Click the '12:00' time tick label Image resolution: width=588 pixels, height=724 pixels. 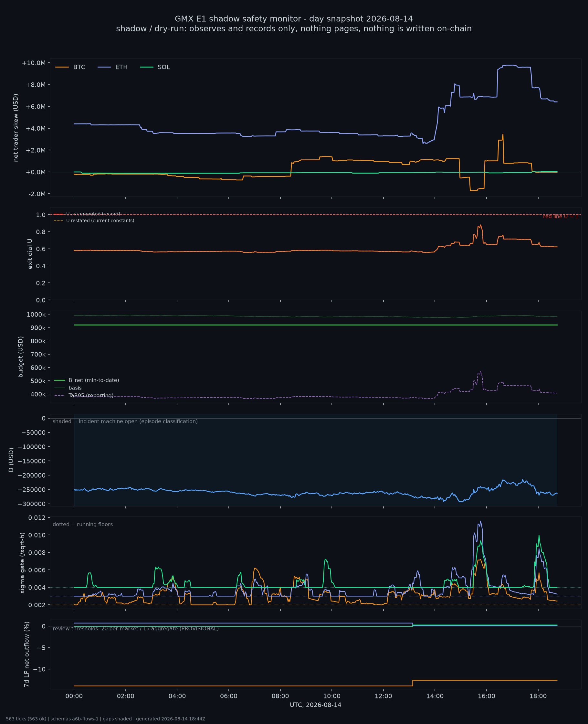(x=383, y=696)
